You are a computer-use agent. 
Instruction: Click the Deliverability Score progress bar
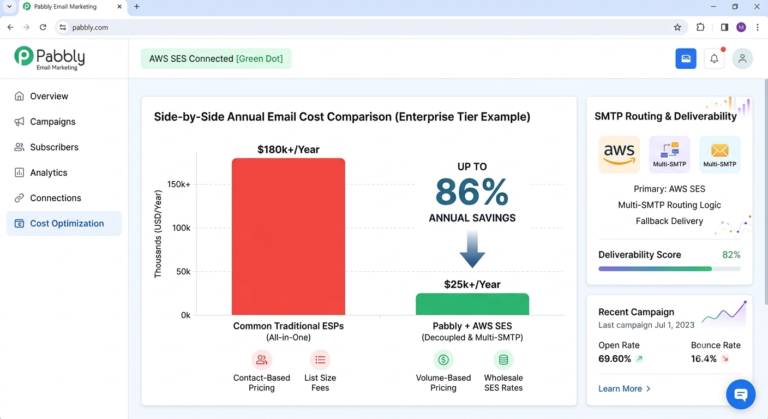coord(669,269)
